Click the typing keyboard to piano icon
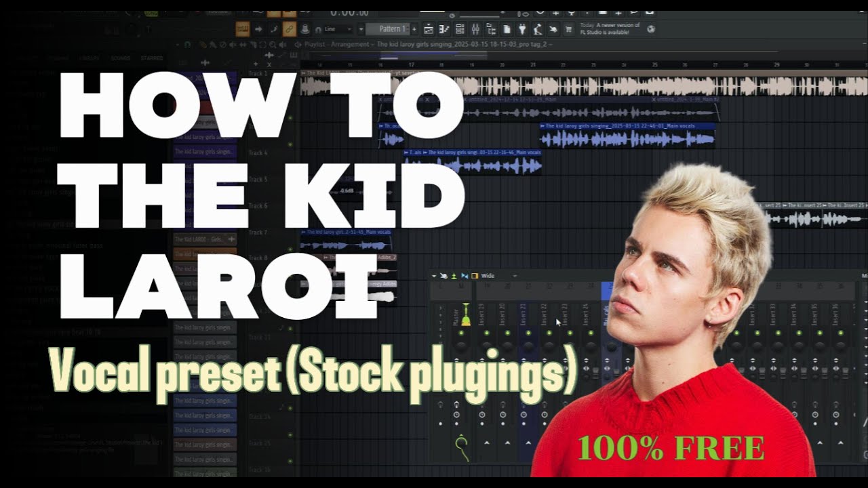This screenshot has width=868, height=488. 242,29
